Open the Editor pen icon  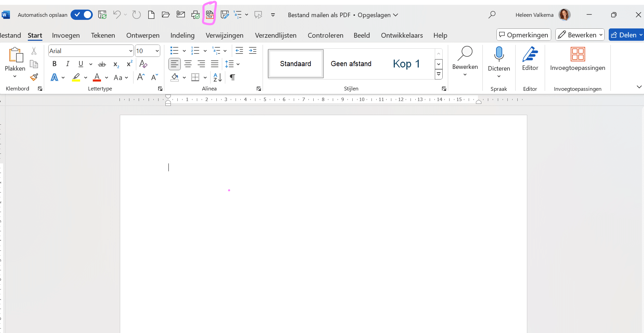tap(530, 54)
